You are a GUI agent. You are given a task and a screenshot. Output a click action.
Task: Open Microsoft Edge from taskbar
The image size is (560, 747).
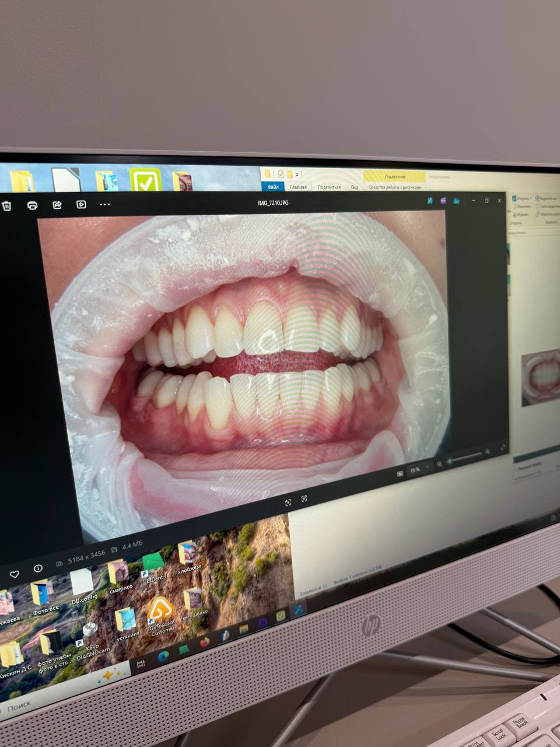[163, 656]
